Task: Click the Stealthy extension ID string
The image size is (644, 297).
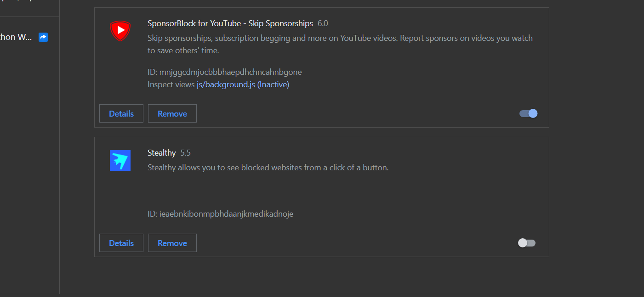Action: coord(220,214)
